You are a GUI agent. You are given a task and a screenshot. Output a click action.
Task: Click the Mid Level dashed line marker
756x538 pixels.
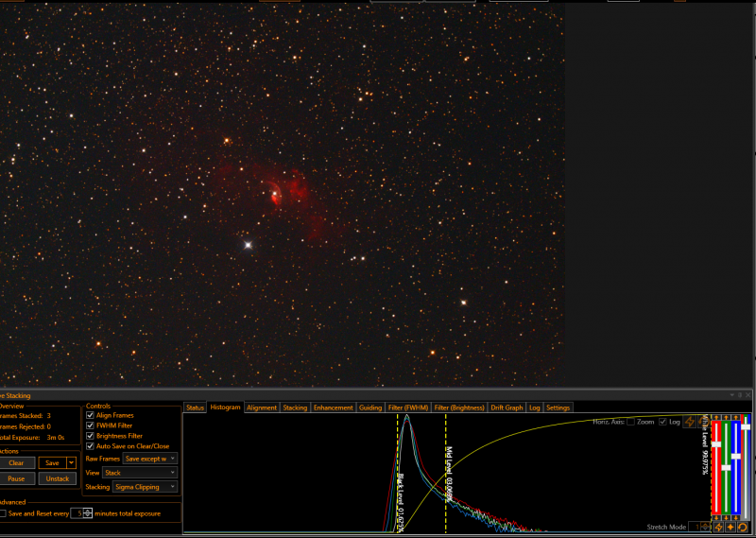pyautogui.click(x=446, y=473)
